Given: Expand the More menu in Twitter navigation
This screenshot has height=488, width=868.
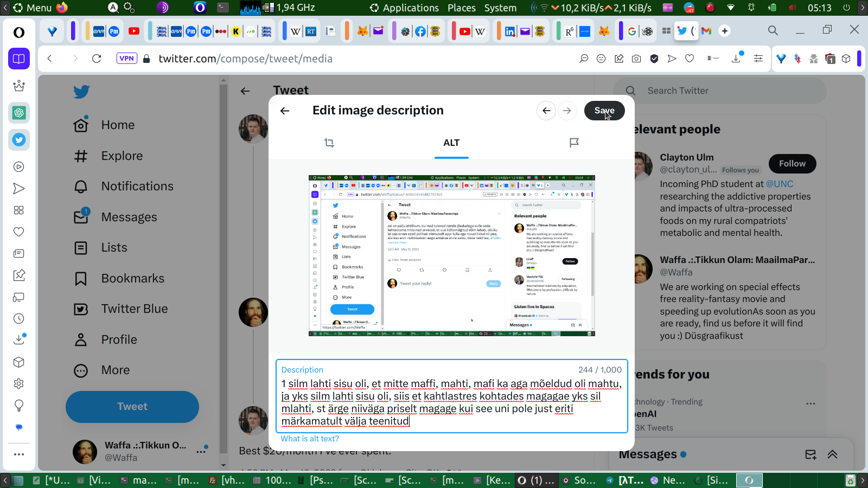Looking at the screenshot, I should (102, 370).
